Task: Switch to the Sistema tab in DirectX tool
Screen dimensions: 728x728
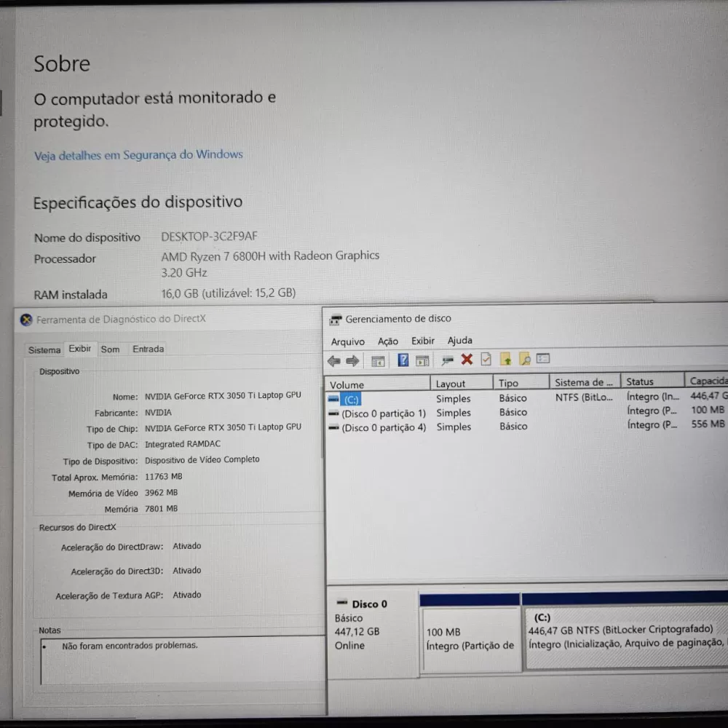Action: click(x=44, y=350)
